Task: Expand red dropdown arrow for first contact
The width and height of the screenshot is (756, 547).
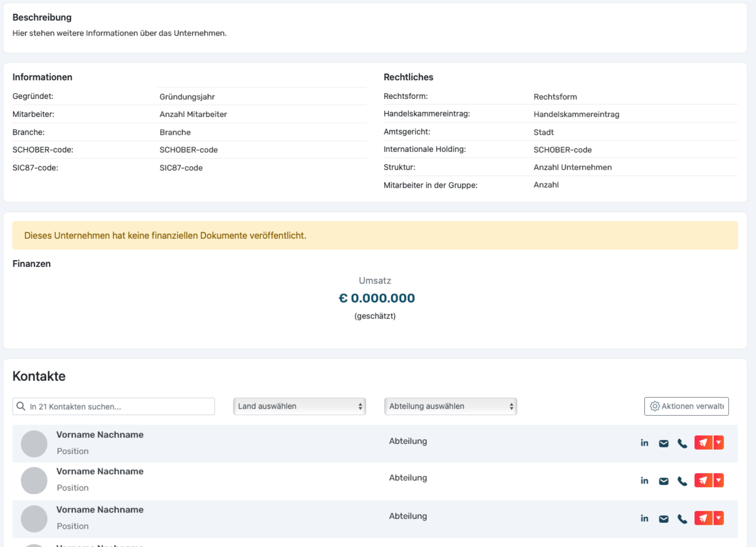Action: pyautogui.click(x=719, y=443)
